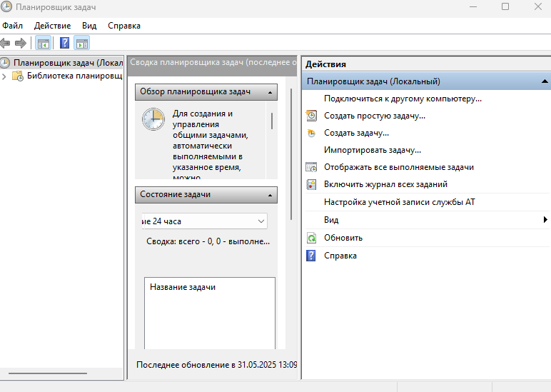Click Создать задачу action
The height and width of the screenshot is (392, 551).
[356, 134]
